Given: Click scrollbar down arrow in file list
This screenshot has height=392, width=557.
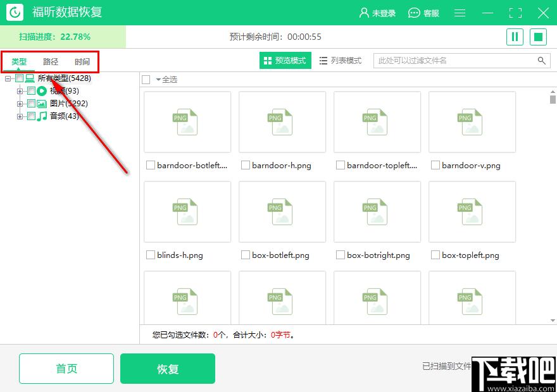Looking at the screenshot, I should tap(553, 321).
